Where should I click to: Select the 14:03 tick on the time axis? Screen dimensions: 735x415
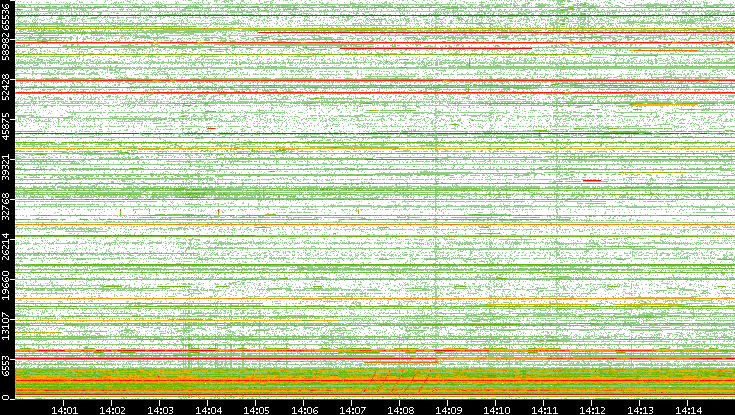(x=160, y=408)
